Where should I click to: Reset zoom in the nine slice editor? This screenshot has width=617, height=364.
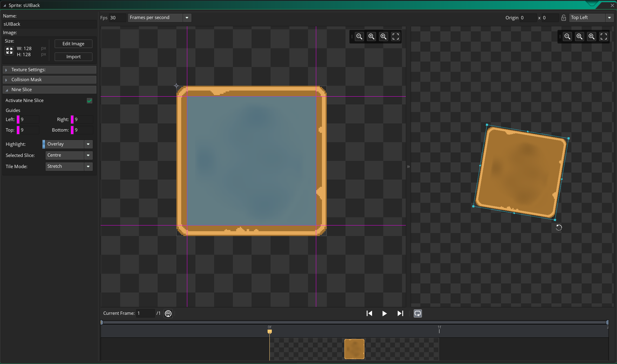click(x=371, y=37)
